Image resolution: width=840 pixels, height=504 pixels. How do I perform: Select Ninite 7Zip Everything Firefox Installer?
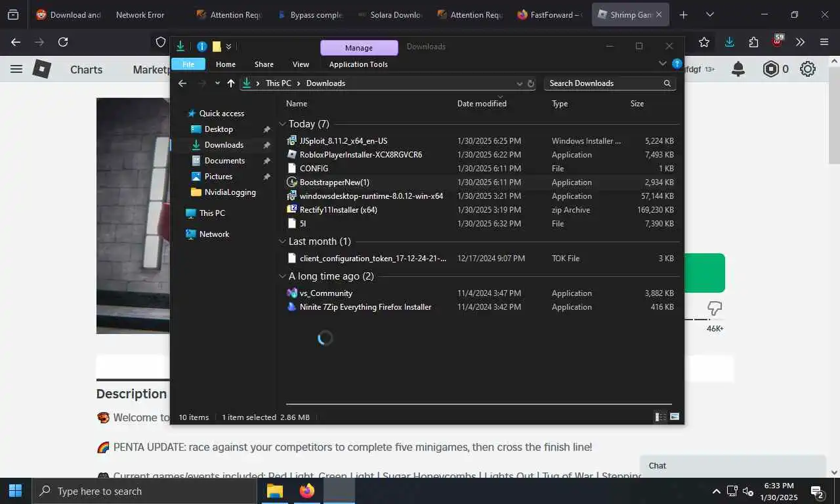click(x=480, y=307)
